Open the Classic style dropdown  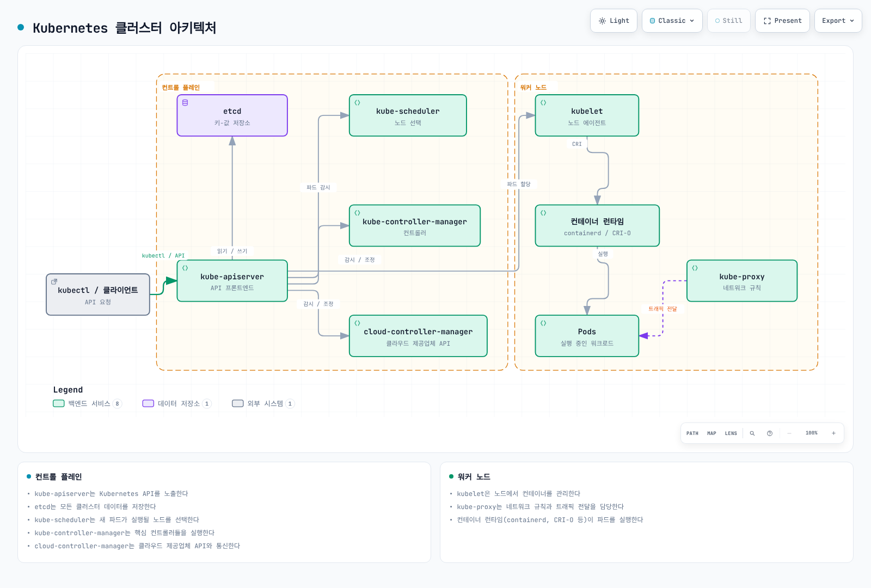click(x=672, y=21)
